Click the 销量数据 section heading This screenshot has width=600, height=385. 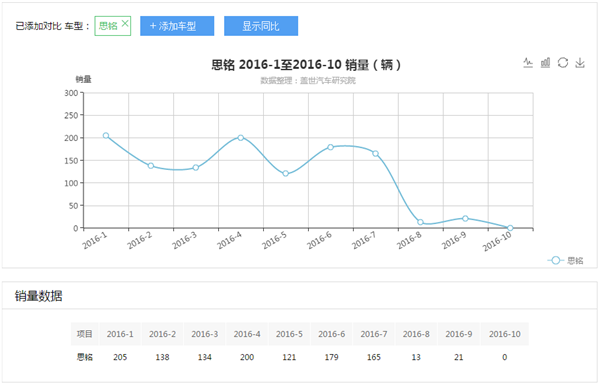click(x=39, y=296)
